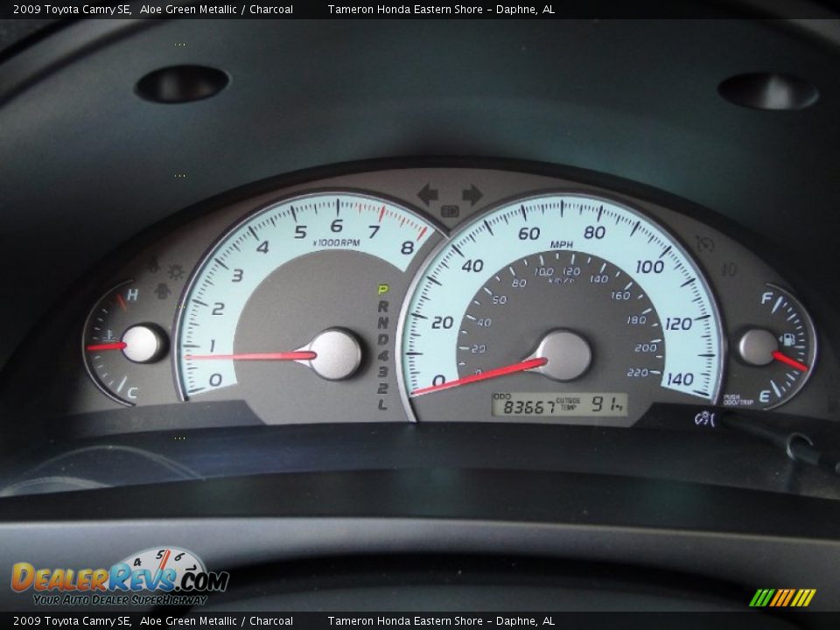This screenshot has height=630, width=840.
Task: Click the 1 on the tachometer
Action: click(x=212, y=346)
